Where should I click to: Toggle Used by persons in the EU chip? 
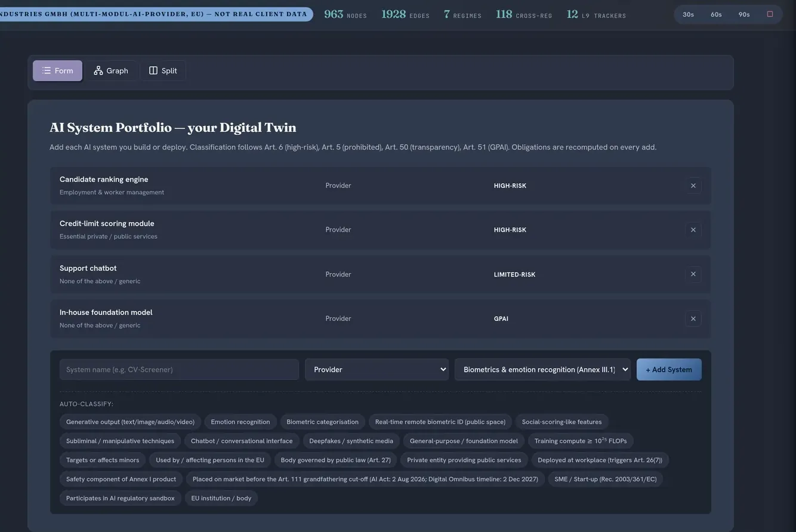tap(210, 460)
